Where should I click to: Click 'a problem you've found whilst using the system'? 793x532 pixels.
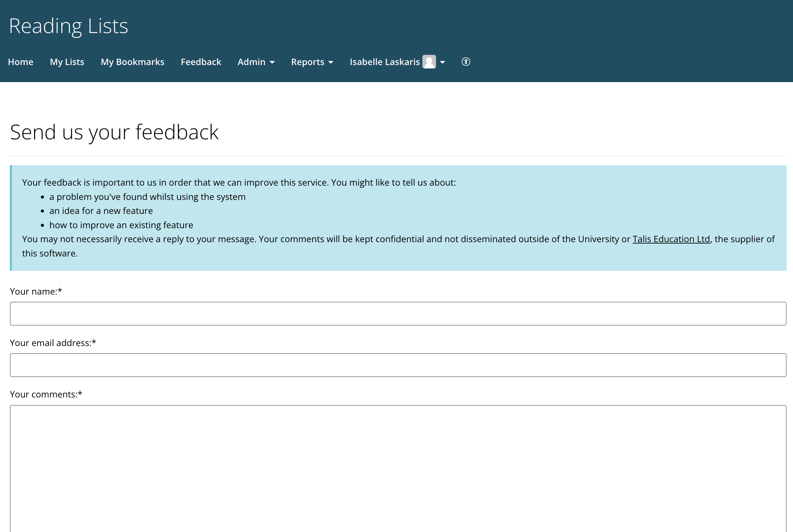147,197
